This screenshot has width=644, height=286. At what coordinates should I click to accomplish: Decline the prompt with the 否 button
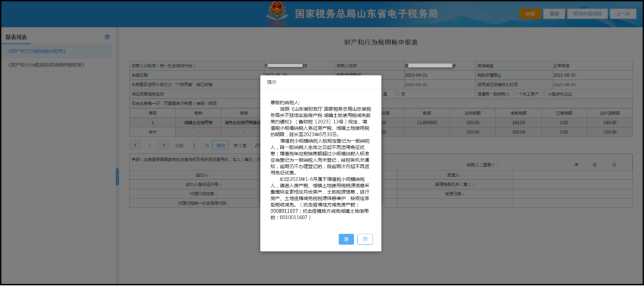365,239
